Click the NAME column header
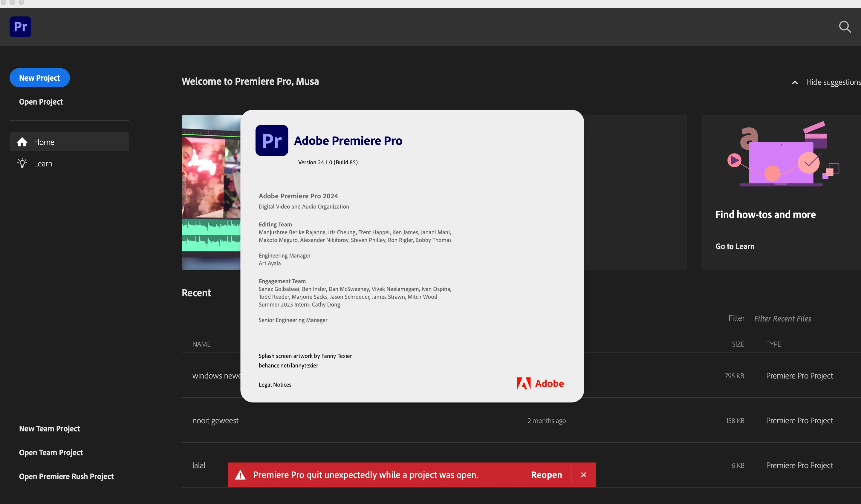The height and width of the screenshot is (504, 861). click(201, 344)
